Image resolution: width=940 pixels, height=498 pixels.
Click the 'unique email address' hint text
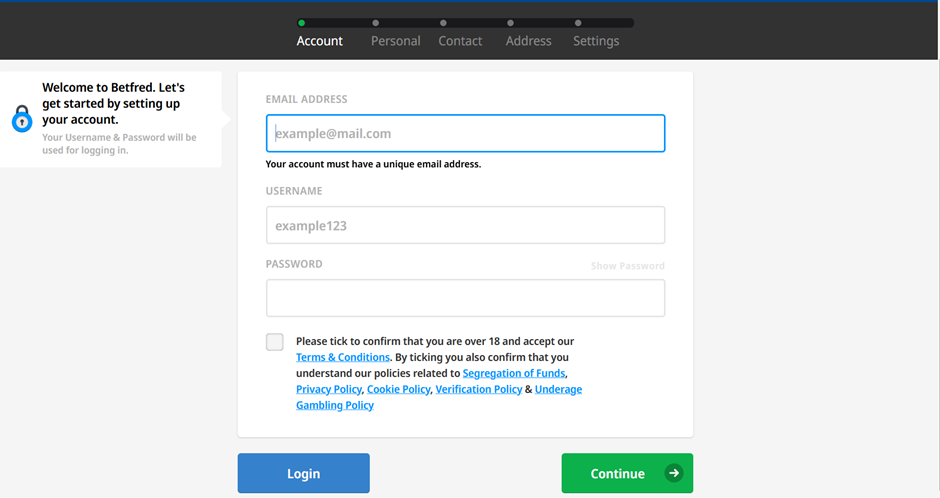373,164
